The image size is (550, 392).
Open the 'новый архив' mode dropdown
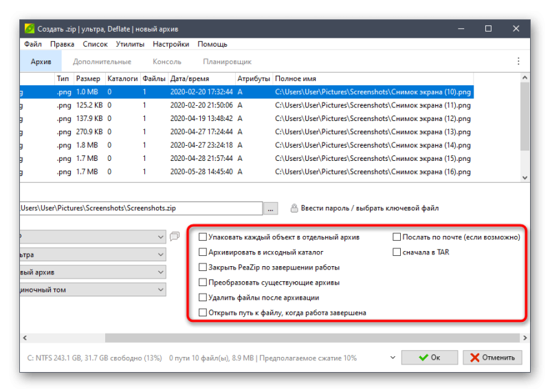pyautogui.click(x=93, y=272)
